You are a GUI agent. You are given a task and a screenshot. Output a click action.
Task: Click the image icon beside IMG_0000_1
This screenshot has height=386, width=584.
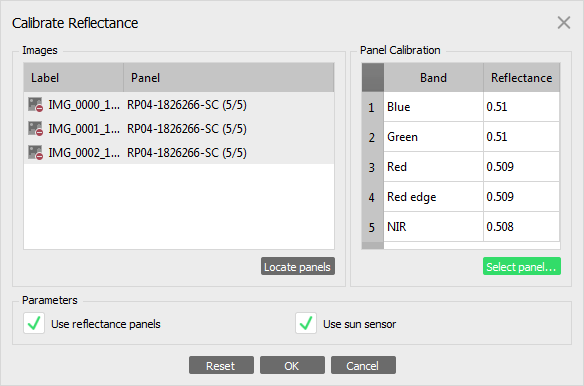coord(35,105)
